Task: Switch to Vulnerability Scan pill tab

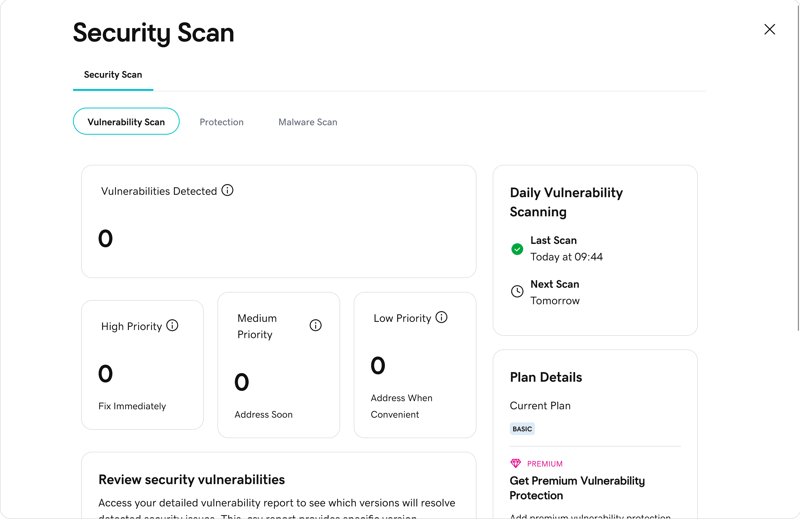Action: pyautogui.click(x=126, y=121)
